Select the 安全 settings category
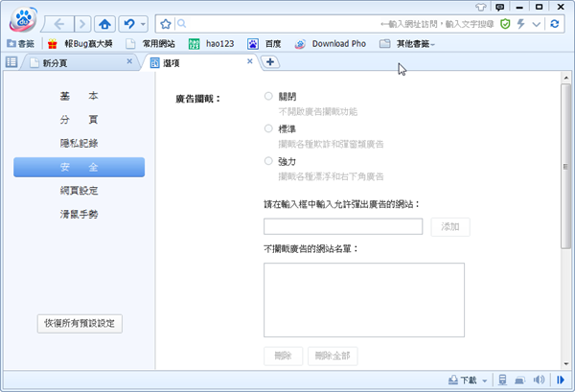 [x=80, y=167]
